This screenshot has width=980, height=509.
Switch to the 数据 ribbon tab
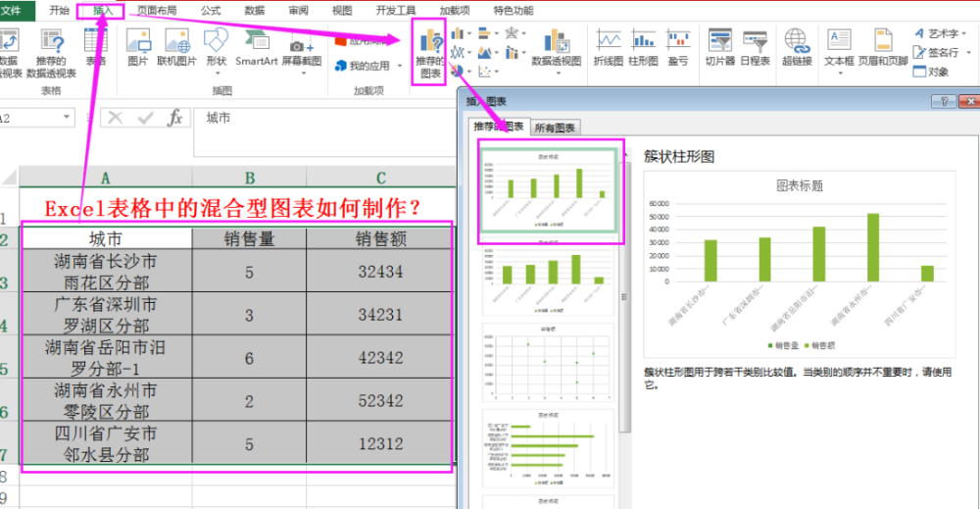click(x=255, y=11)
